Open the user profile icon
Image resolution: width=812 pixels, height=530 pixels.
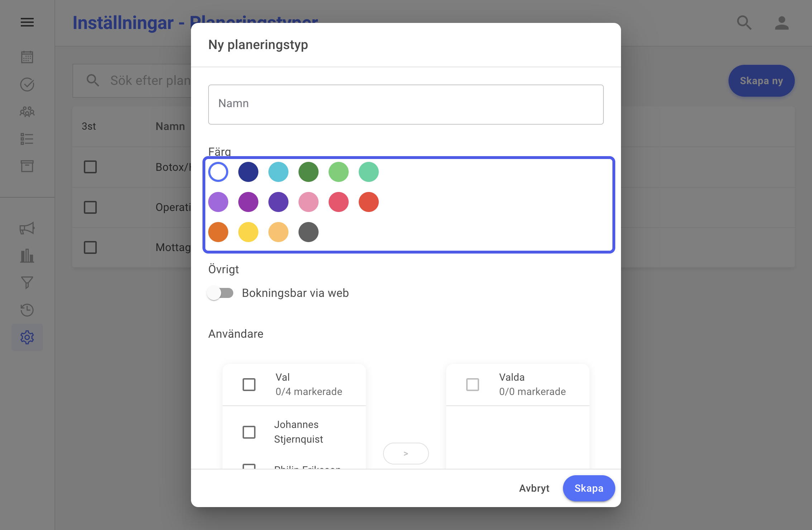pos(782,23)
